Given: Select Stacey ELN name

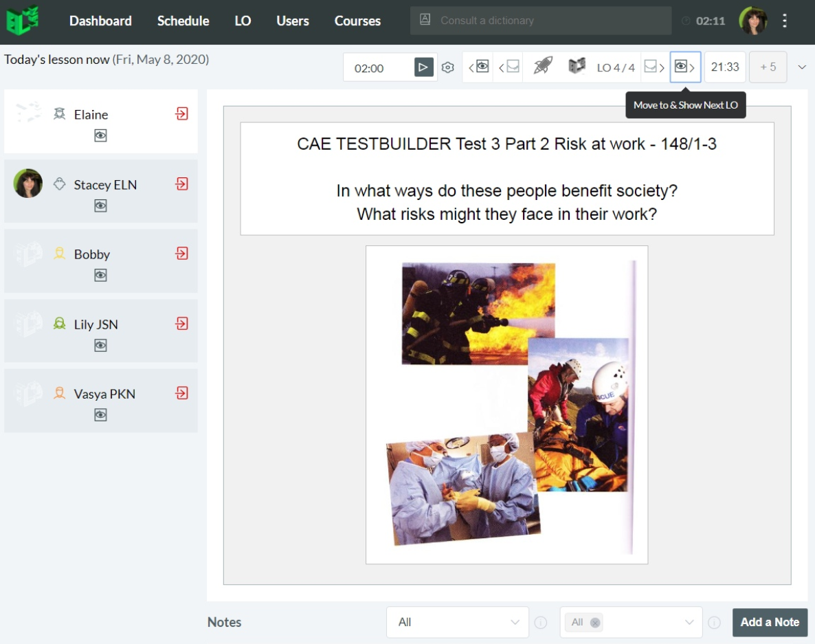Looking at the screenshot, I should 105,184.
